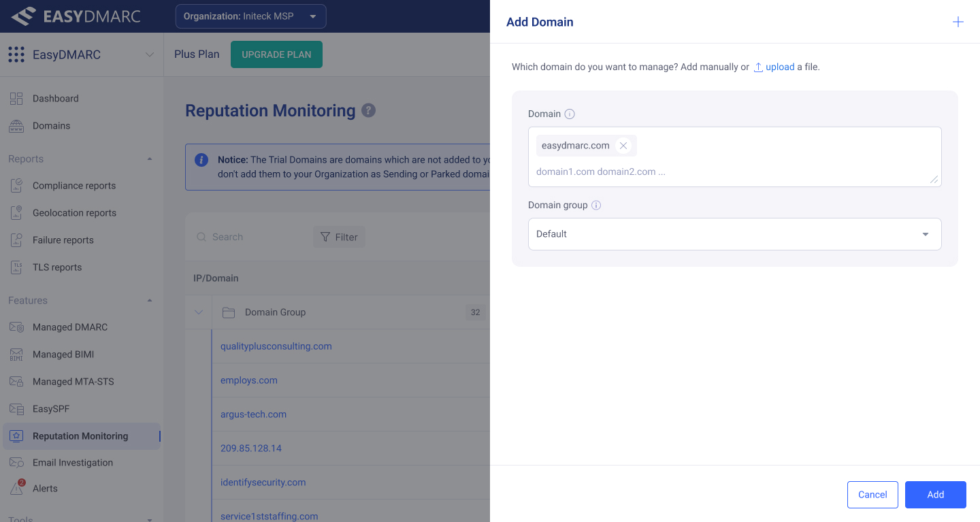Collapse the Reports section arrow
The width and height of the screenshot is (980, 522).
(150, 159)
